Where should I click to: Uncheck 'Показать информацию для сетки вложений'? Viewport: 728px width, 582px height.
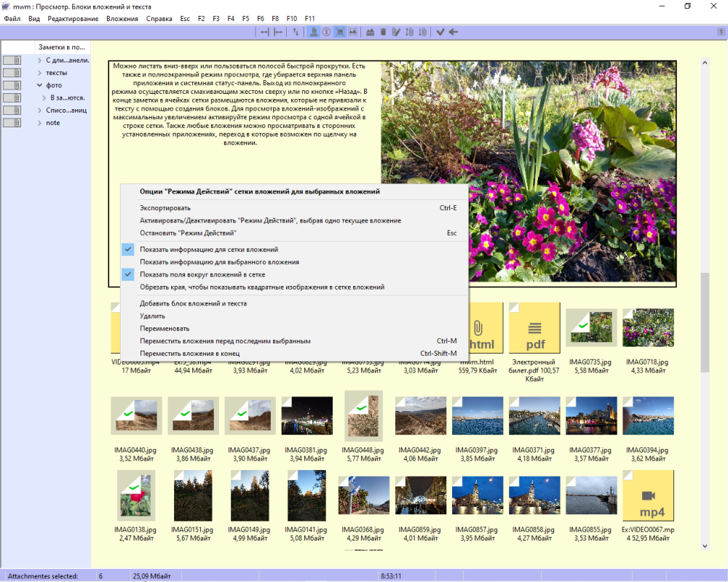click(208, 250)
